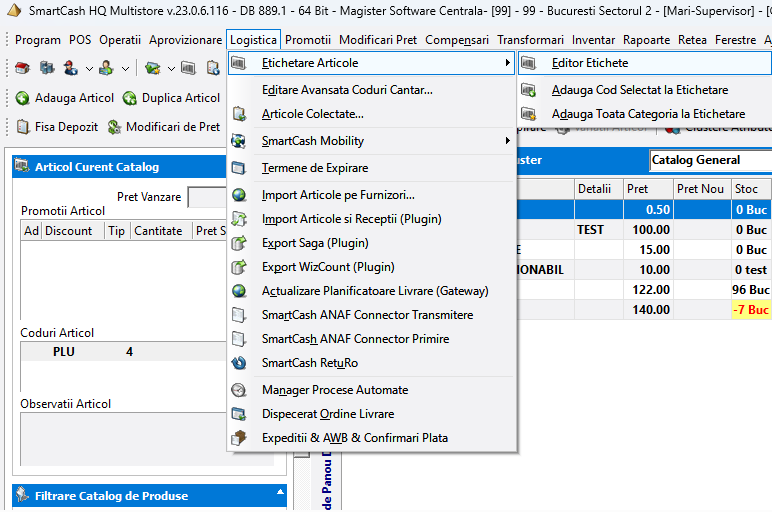Open dropdown beside green user icon
This screenshot has width=772, height=512.
[125, 68]
